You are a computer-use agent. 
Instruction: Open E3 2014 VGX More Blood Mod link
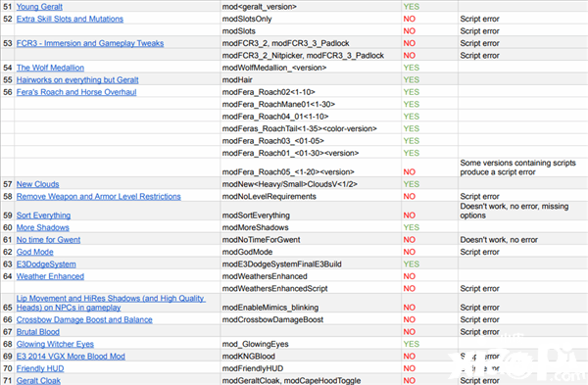pyautogui.click(x=71, y=357)
